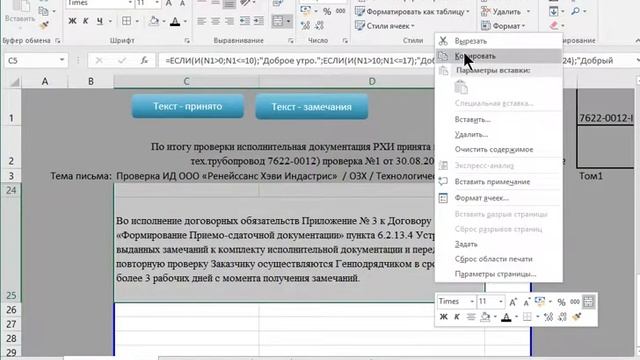This screenshot has width=640, height=360.
Task: Choose Копировать in the context menu
Action: [499, 56]
